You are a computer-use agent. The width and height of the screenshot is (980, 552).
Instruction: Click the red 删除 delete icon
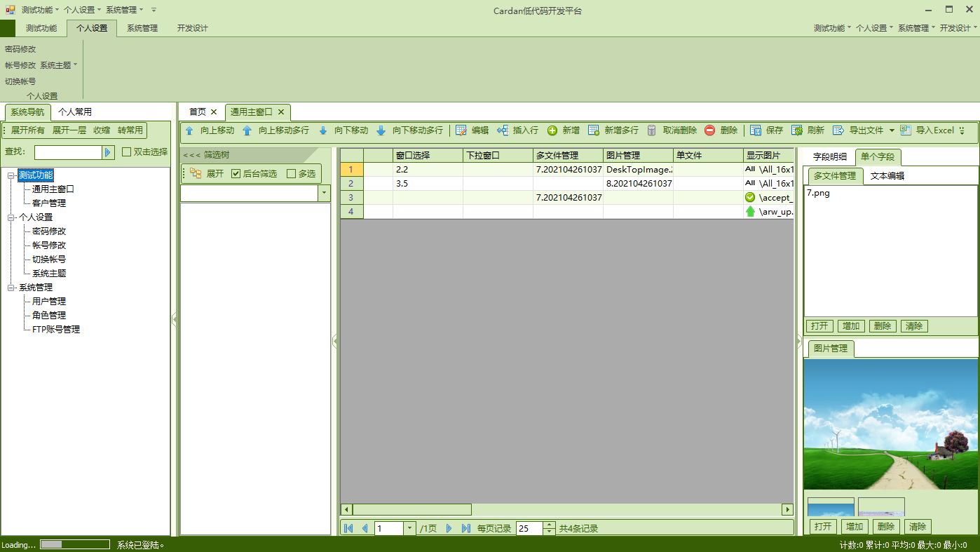[x=709, y=130]
